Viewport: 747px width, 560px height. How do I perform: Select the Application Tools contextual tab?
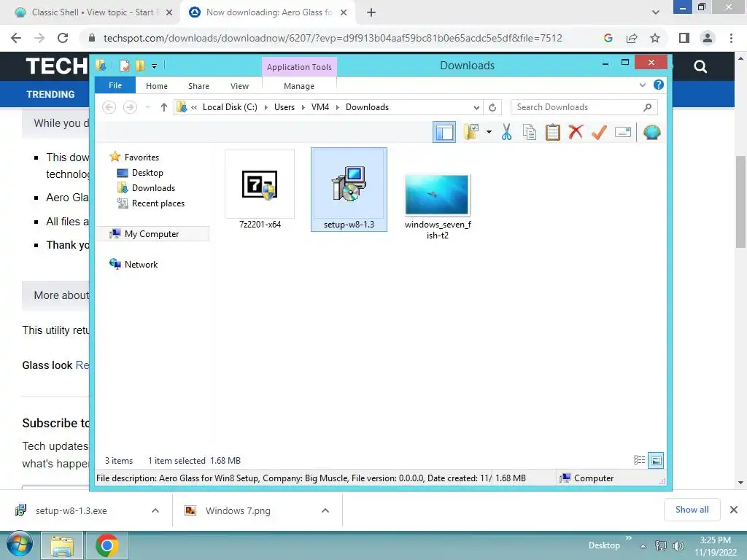pos(299,67)
